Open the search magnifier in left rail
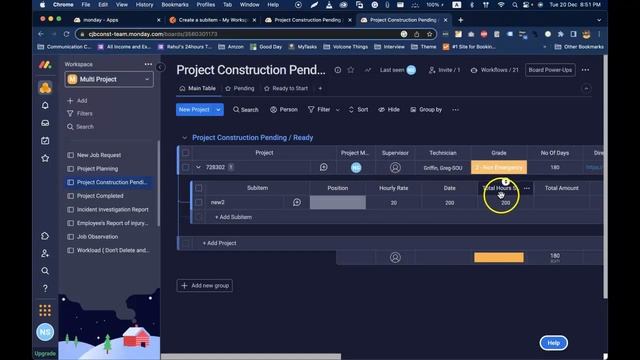 coord(45,271)
